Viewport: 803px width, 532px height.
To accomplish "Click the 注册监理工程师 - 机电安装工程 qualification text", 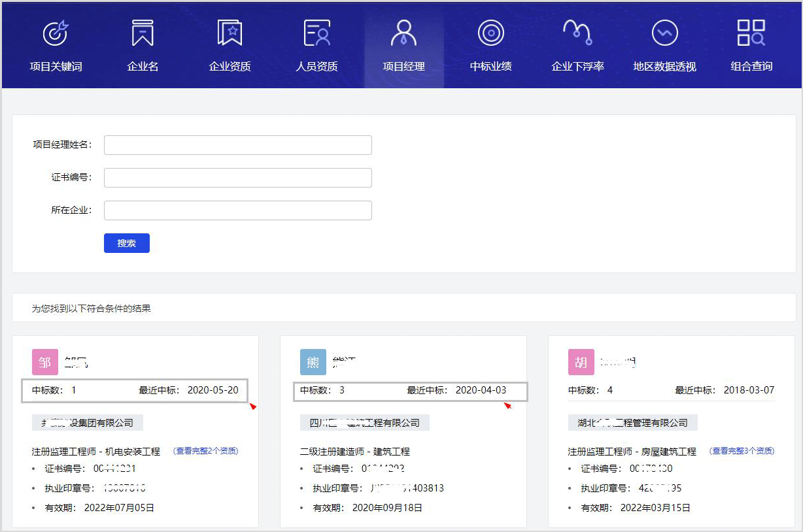I will point(96,452).
